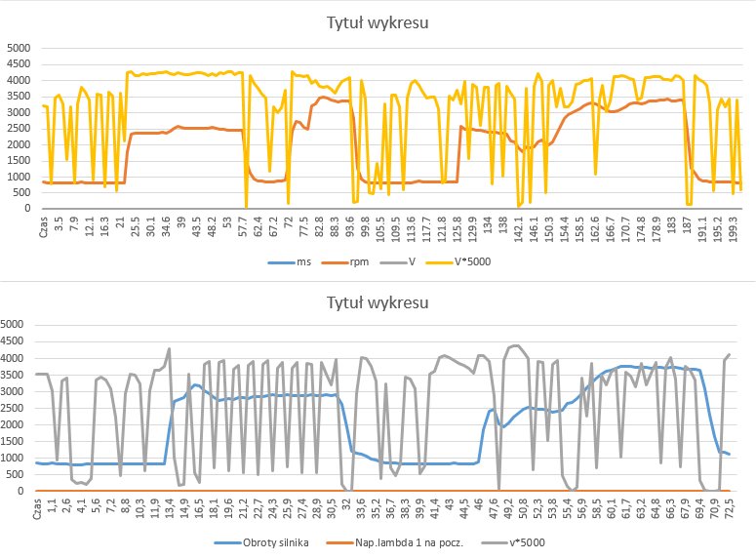
Task: Click the orange line marker beside "rpm"
Action: [x=326, y=262]
